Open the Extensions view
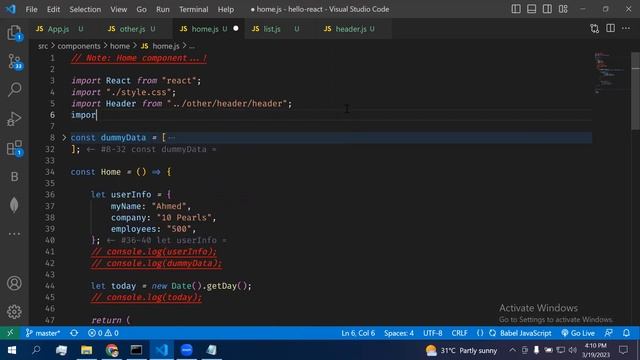The image size is (640, 360). (14, 148)
